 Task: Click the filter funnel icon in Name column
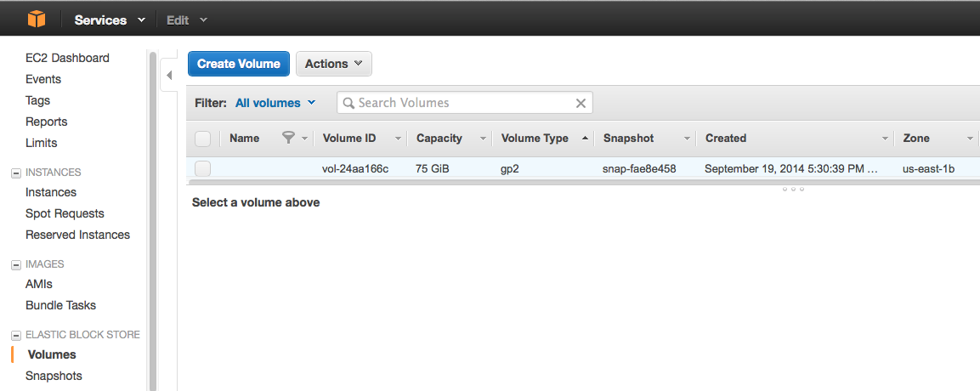288,138
